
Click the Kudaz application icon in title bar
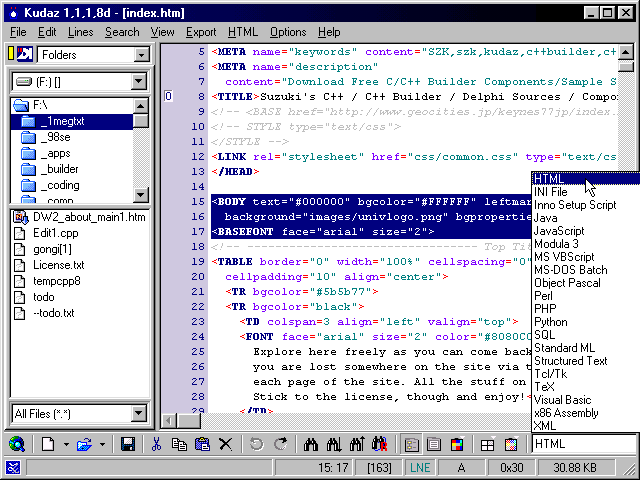pyautogui.click(x=13, y=13)
